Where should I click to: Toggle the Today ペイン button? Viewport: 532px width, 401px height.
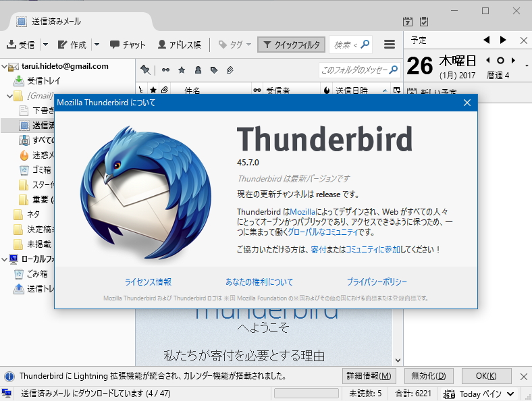478,394
